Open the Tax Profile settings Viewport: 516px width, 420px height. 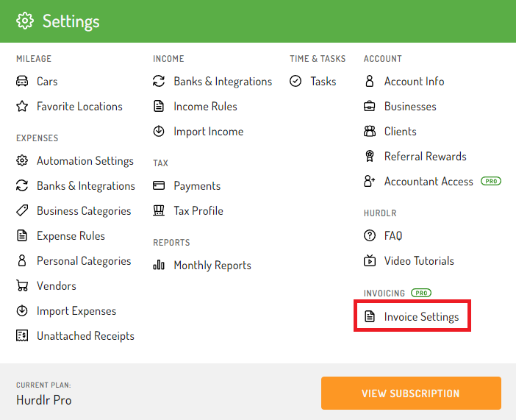click(x=188, y=211)
